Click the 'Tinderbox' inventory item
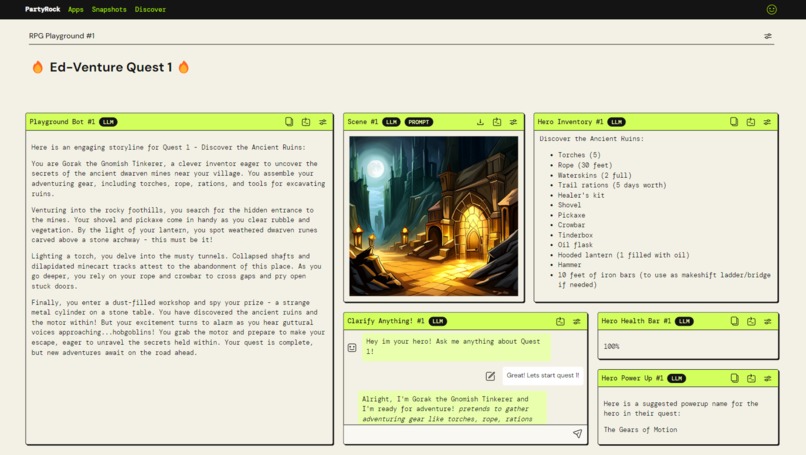806x455 pixels. tap(575, 235)
